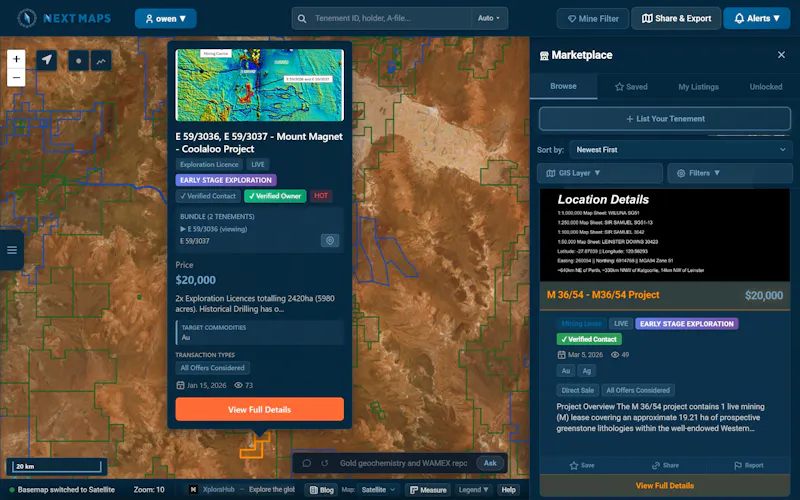The height and width of the screenshot is (500, 800).
Task: Open the Blog link
Action: pos(321,490)
